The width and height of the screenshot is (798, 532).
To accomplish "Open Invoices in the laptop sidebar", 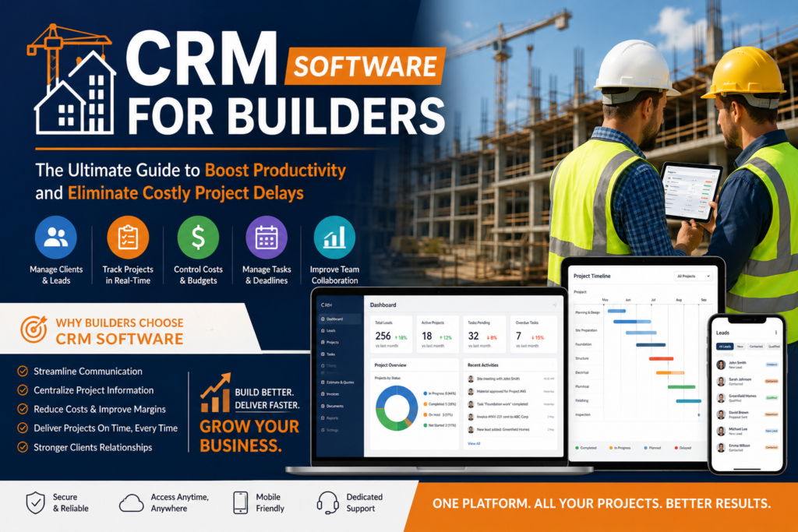I will tap(340, 393).
